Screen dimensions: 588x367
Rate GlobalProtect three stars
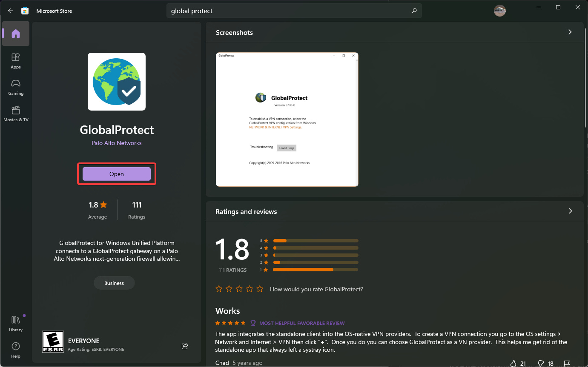(239, 289)
